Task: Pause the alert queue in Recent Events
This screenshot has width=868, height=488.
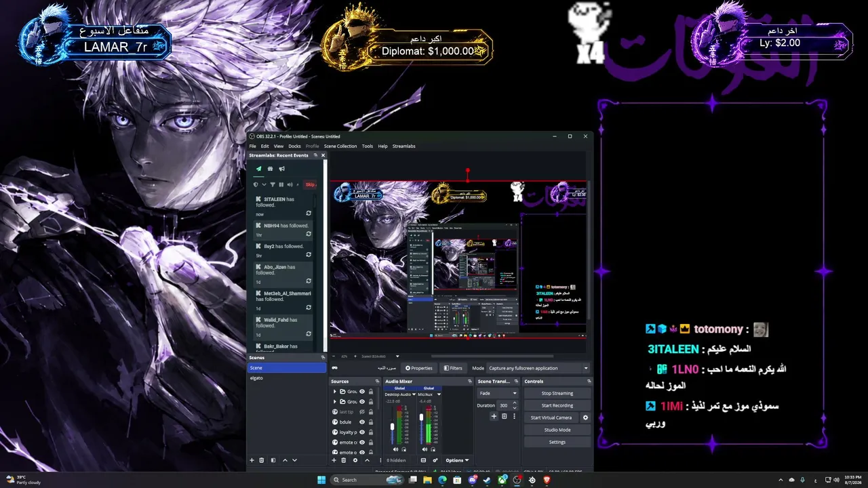Action: [281, 184]
